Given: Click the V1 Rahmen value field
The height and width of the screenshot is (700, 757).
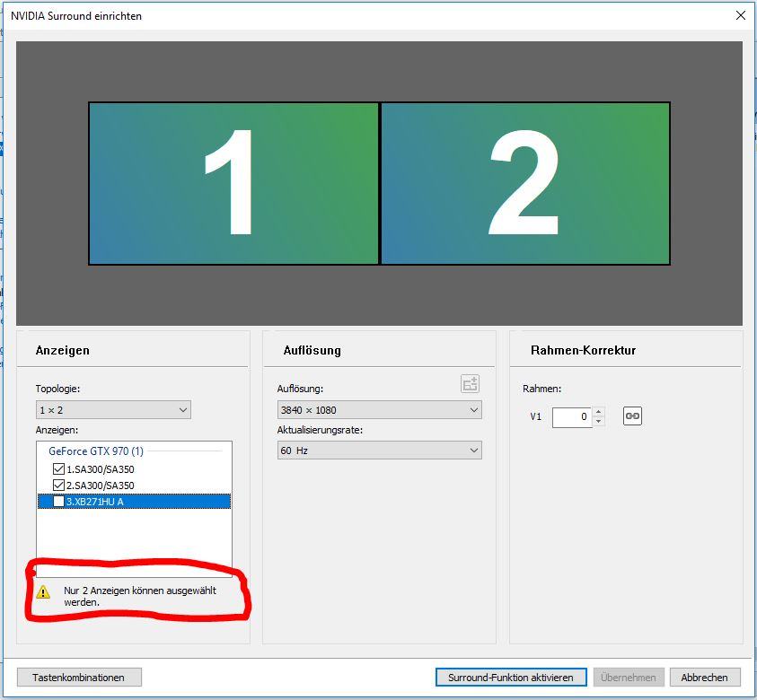Looking at the screenshot, I should click(x=572, y=416).
